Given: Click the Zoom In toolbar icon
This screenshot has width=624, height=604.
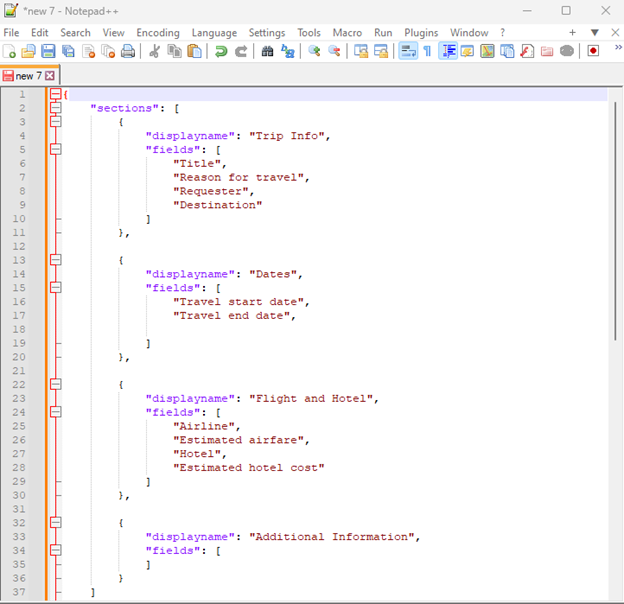Looking at the screenshot, I should coord(314,51).
